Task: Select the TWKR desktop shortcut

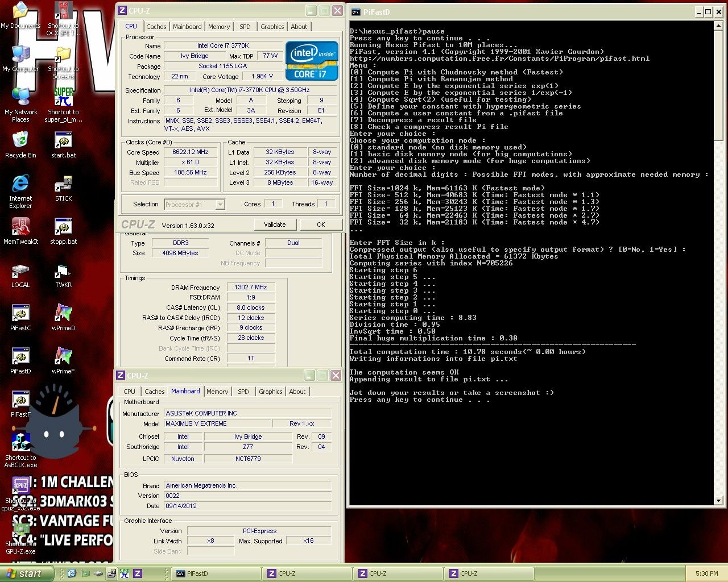Action: [63, 275]
